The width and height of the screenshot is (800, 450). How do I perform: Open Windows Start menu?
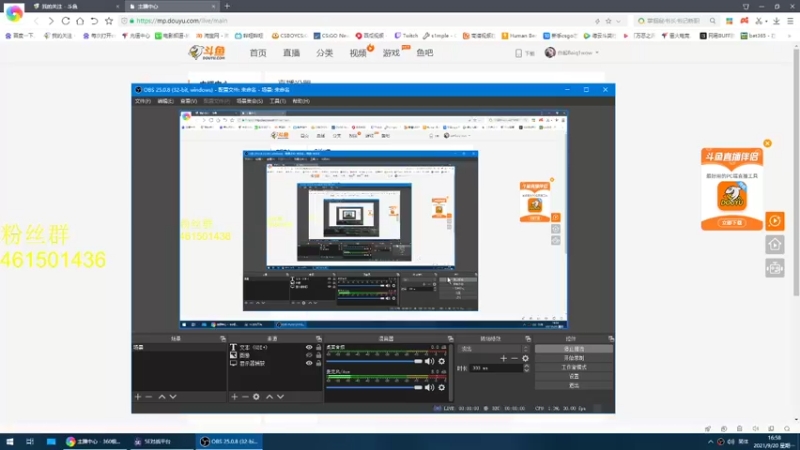tap(10, 441)
